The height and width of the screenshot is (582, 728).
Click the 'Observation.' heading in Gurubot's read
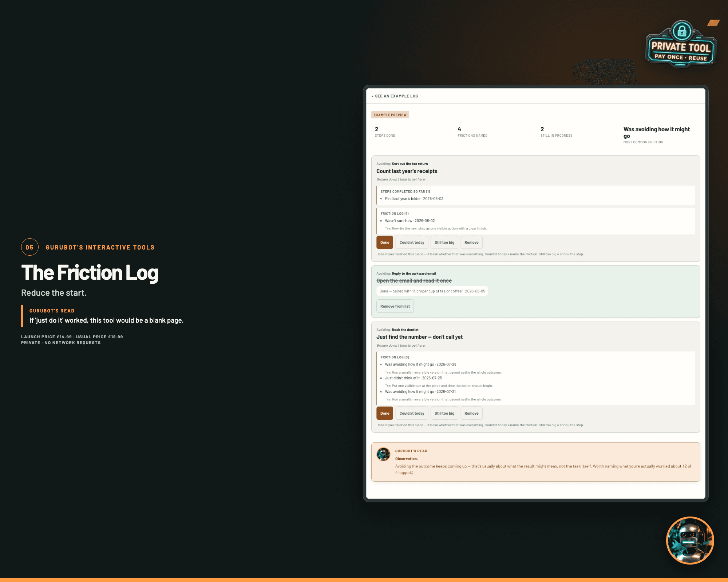click(x=407, y=459)
